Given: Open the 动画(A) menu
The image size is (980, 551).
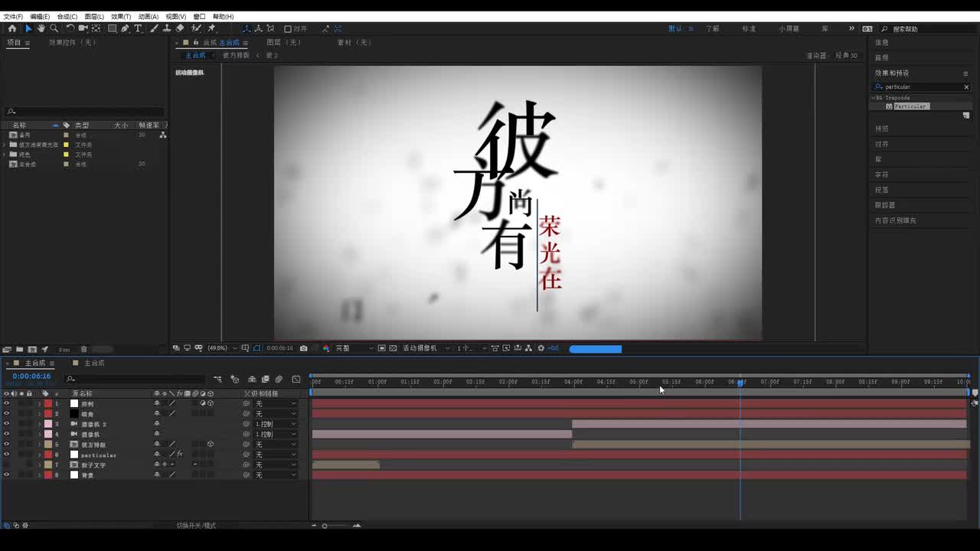Looking at the screenshot, I should pyautogui.click(x=149, y=16).
